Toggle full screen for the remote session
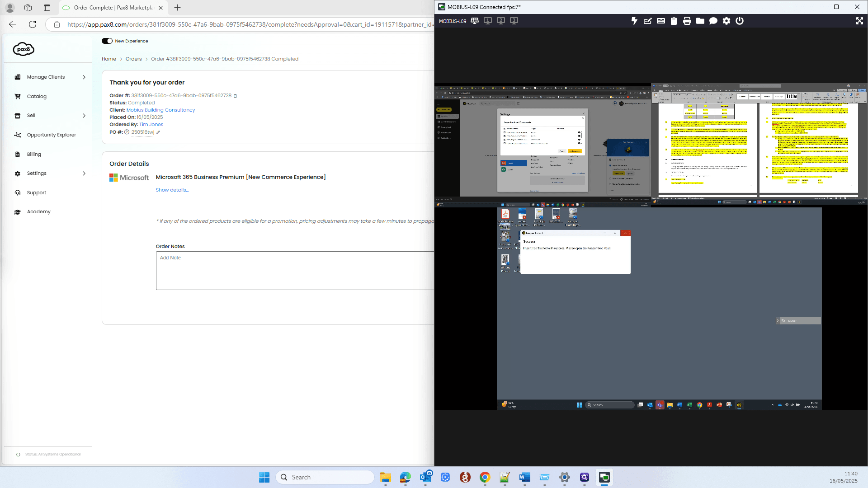This screenshot has height=488, width=868. point(859,21)
